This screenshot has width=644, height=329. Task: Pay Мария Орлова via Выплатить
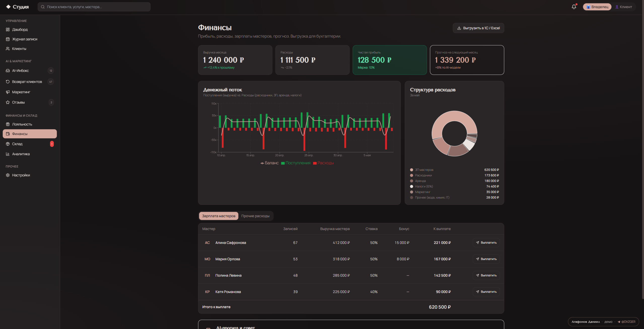tap(486, 259)
